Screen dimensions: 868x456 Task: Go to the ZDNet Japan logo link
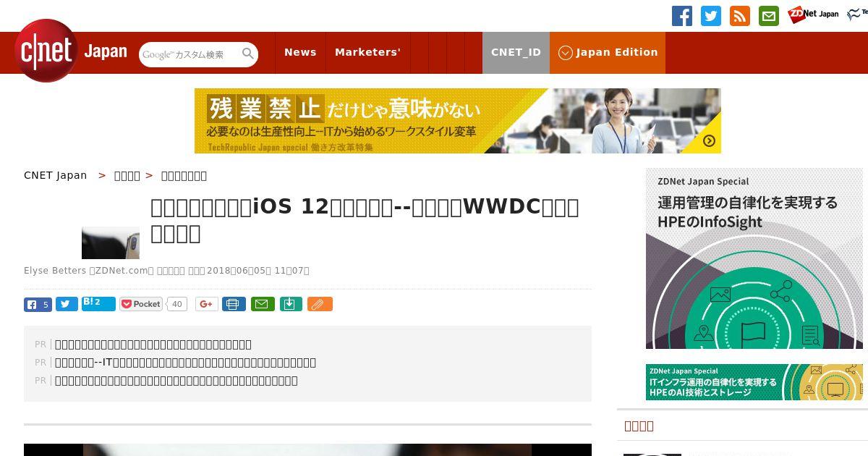click(813, 14)
